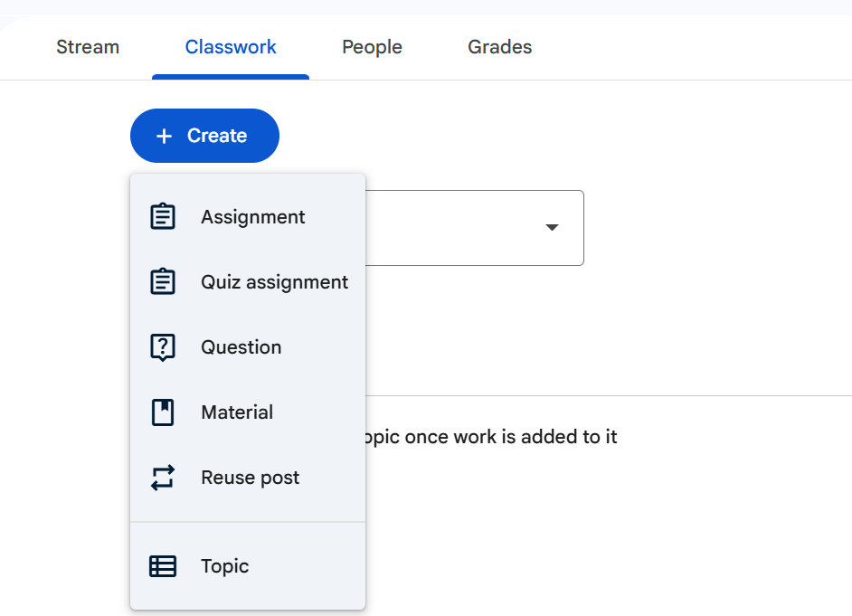Open the topic filter combo box
The image size is (852, 616).
[470, 227]
